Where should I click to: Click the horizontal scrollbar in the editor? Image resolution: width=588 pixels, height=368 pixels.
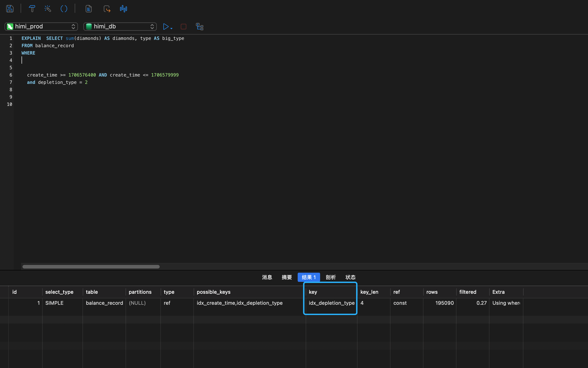91,267
